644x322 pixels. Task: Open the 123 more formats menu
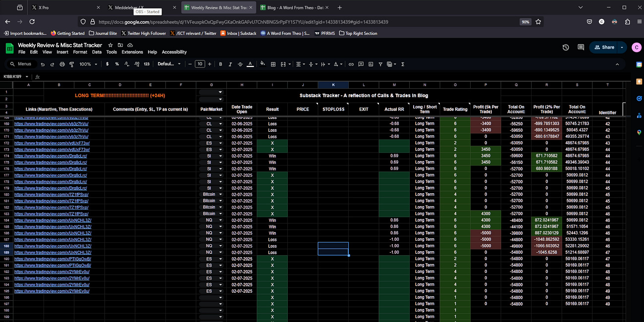click(147, 64)
